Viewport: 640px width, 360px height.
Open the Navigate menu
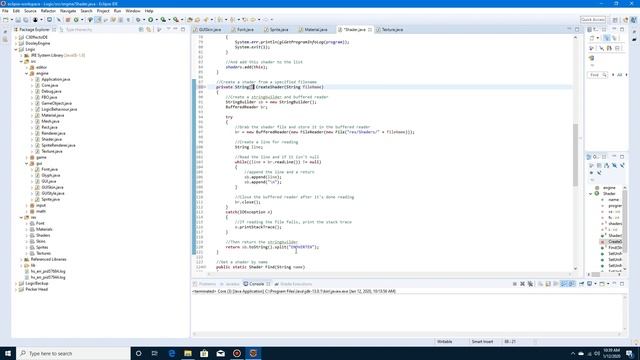point(68,11)
